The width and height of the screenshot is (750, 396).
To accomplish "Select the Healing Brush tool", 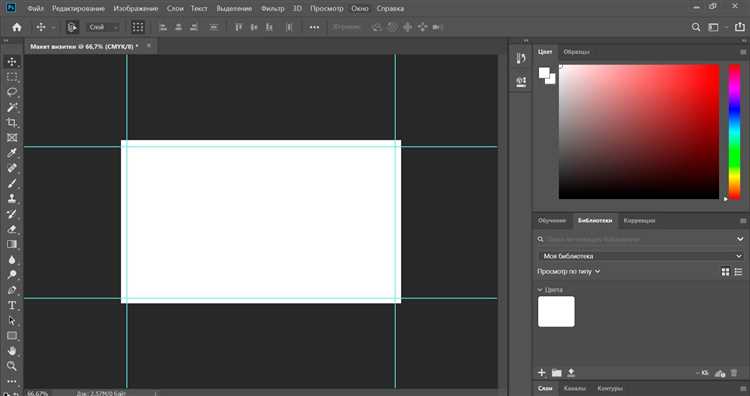I will coord(12,168).
